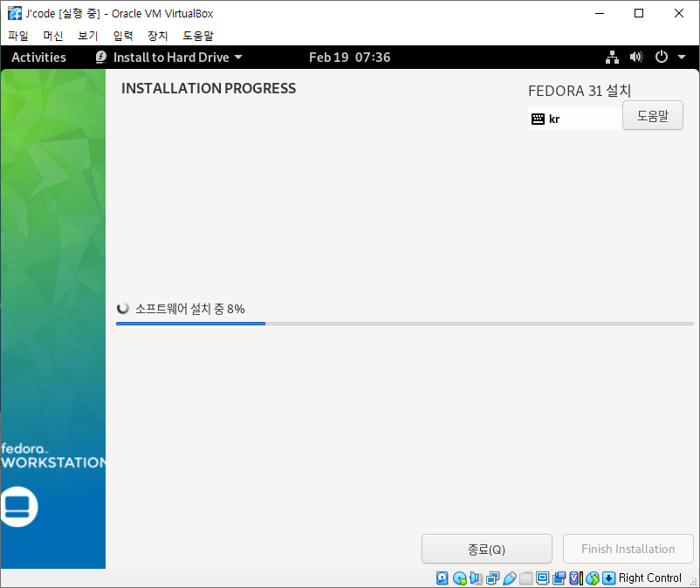Image resolution: width=700 pixels, height=588 pixels.
Task: Click the audio speaker icon in VirtualBox status bar
Action: click(x=477, y=578)
